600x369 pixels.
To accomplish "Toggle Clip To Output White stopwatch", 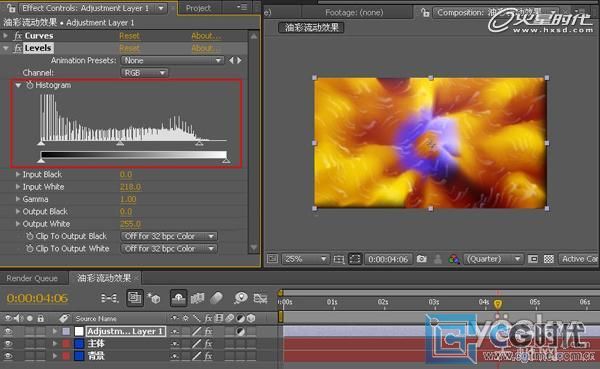I will pyautogui.click(x=29, y=248).
